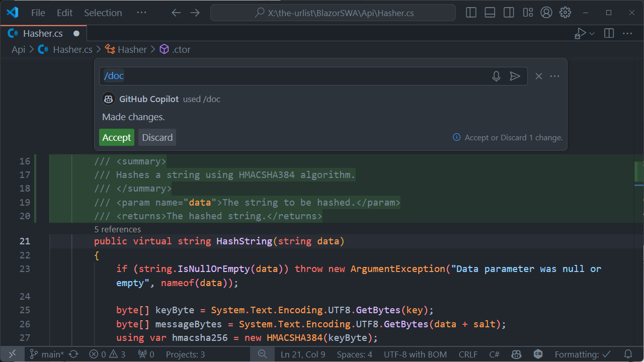
Task: Open the Copilot chat more options menu
Action: (x=554, y=76)
